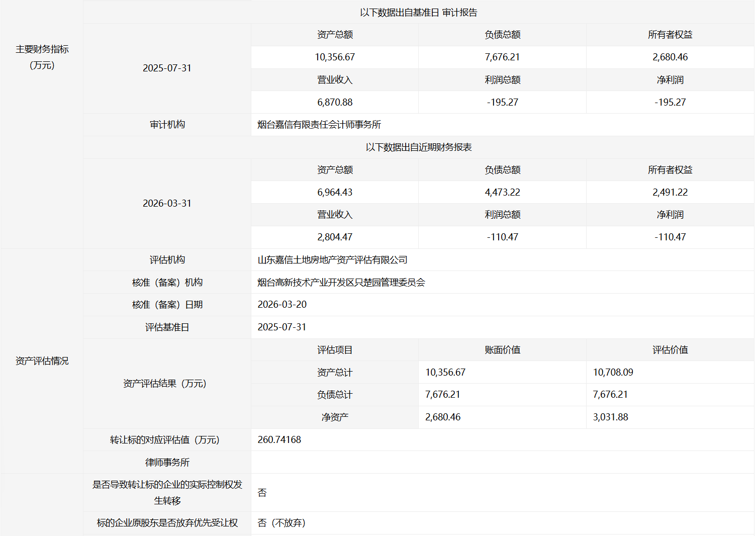
Task: Select appraisal firm 山东嘉信土地房地产资产评估有限公司
Action: (332, 260)
